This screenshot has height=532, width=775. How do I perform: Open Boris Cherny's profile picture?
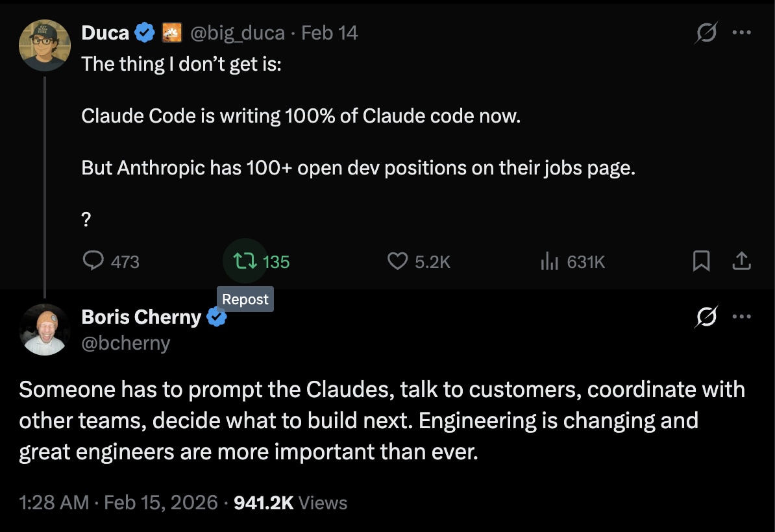pos(44,329)
